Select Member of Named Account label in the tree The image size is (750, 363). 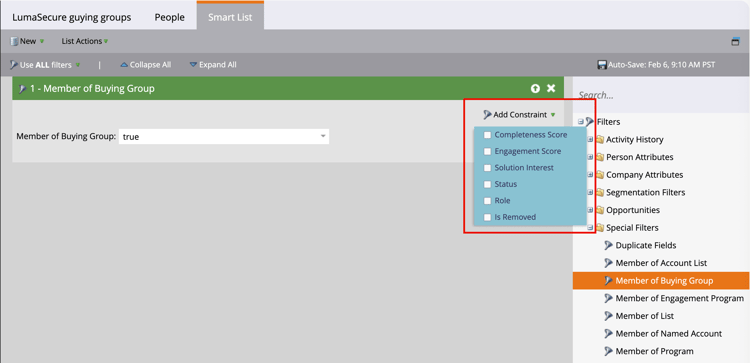pos(669,334)
